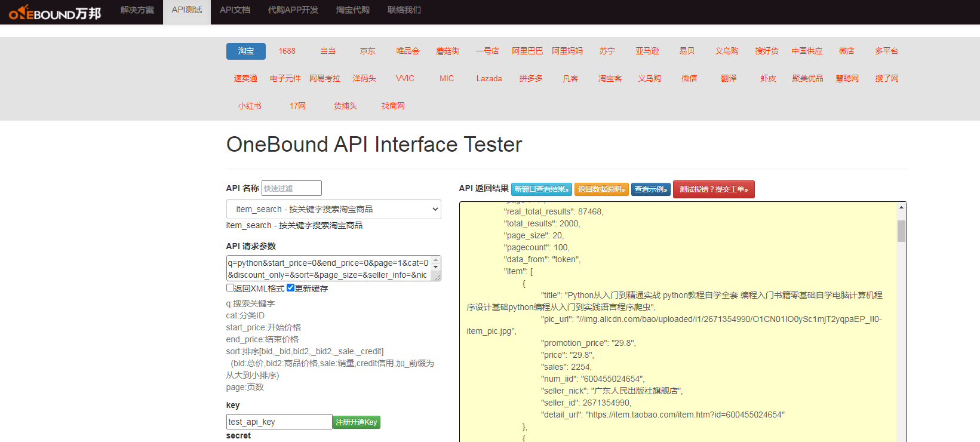Open 联络我们 in the top navigation
Image resolution: width=980 pixels, height=442 pixels.
coord(404,10)
